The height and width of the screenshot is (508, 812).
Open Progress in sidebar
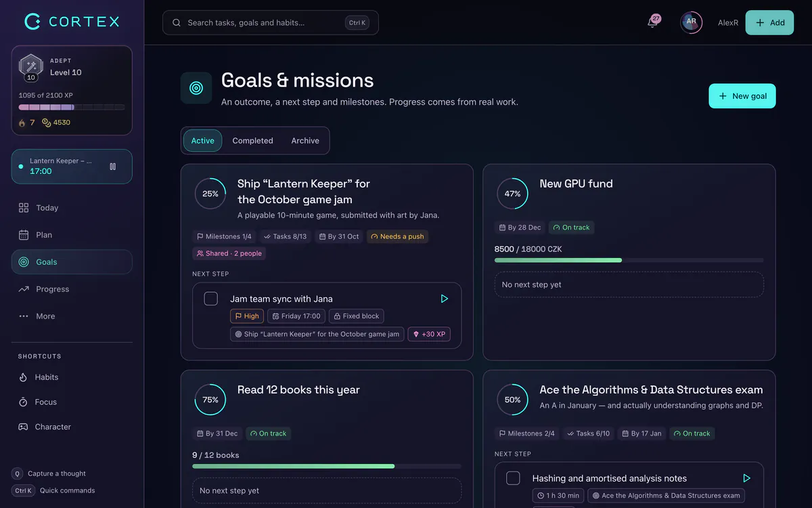[72, 289]
